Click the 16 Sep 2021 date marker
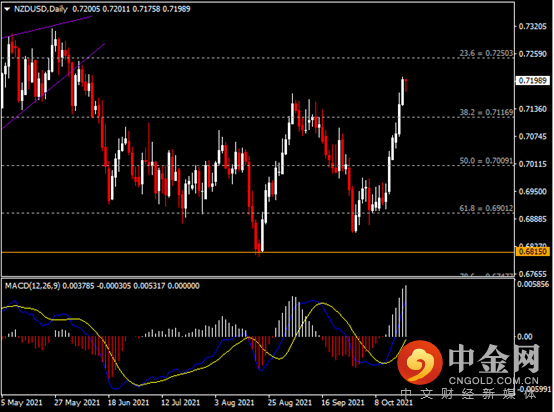The image size is (554, 412). click(x=343, y=402)
